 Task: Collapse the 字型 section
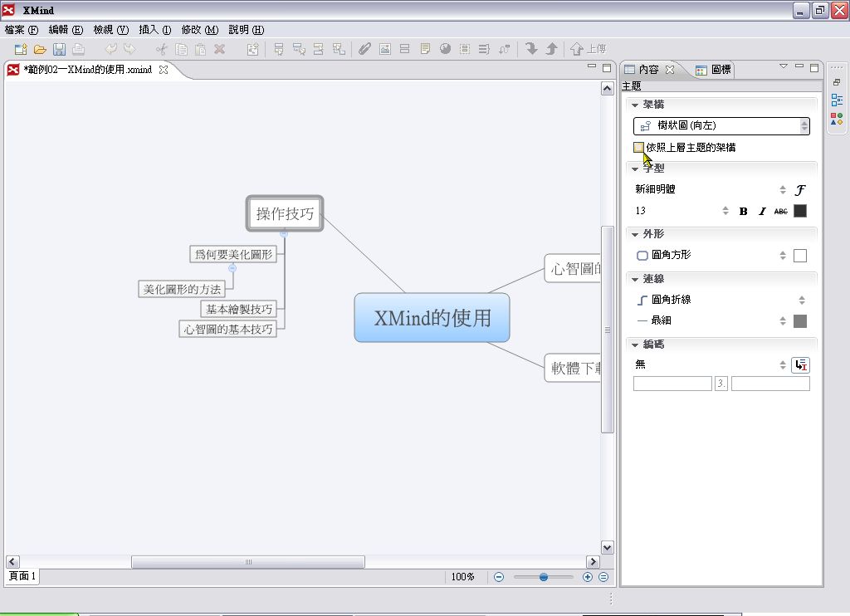pos(635,169)
